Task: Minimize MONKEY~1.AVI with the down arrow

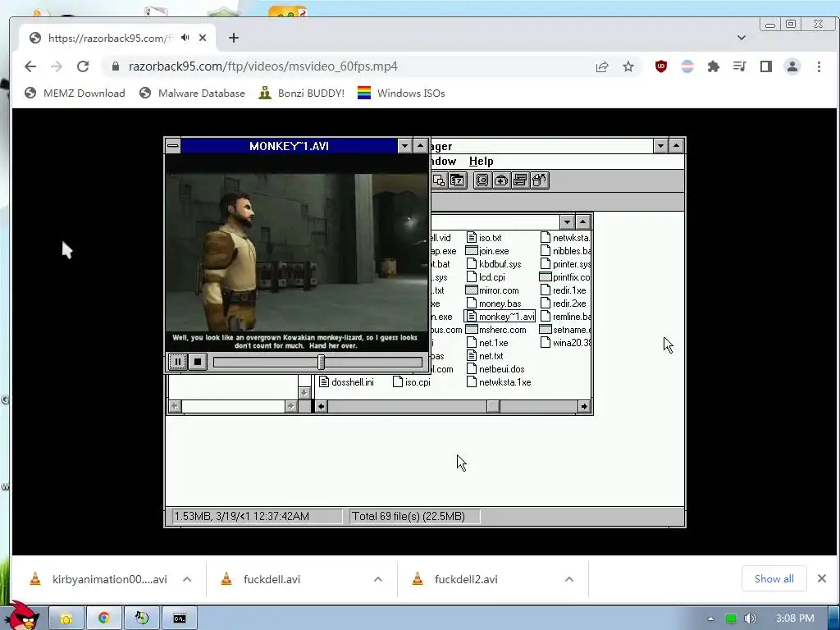Action: click(x=405, y=146)
